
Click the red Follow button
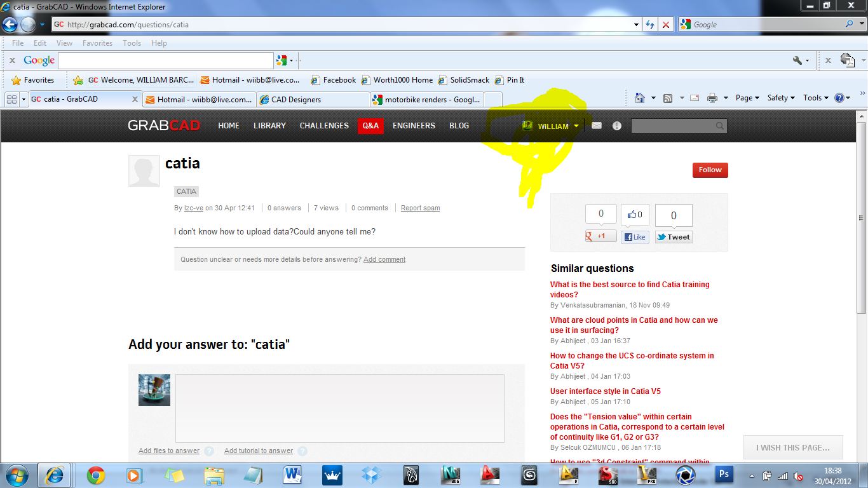pos(710,170)
